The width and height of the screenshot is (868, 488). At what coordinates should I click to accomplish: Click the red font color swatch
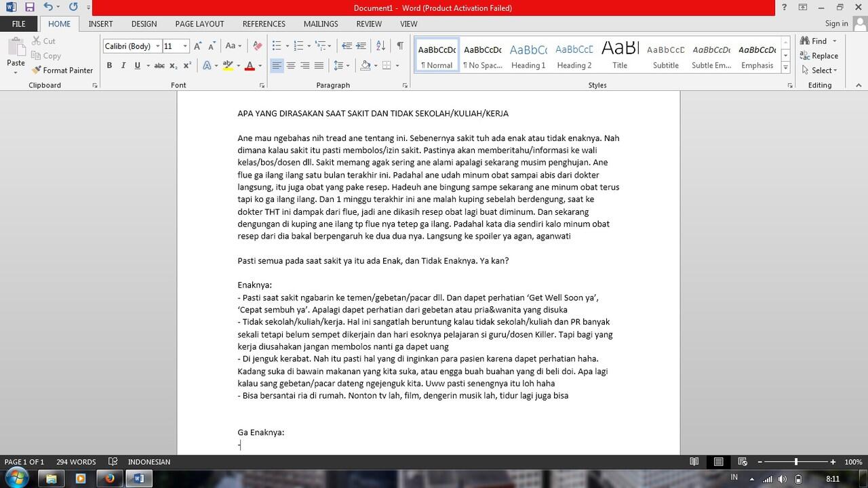250,66
